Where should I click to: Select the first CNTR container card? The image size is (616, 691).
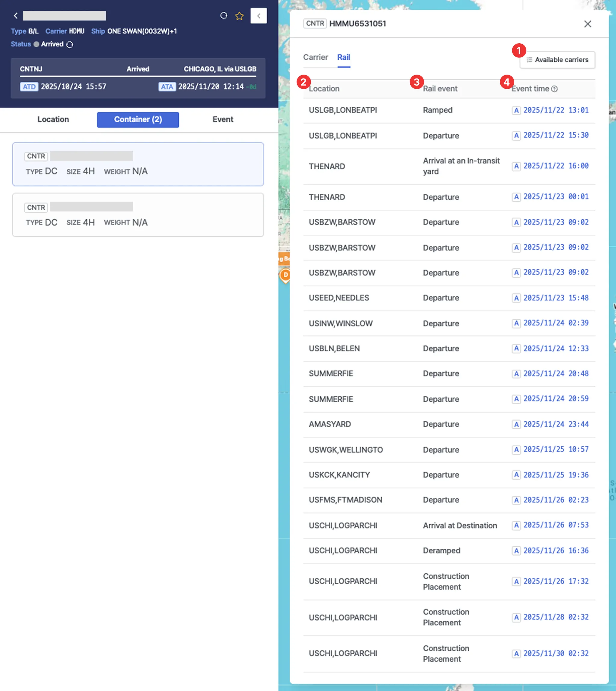click(138, 164)
